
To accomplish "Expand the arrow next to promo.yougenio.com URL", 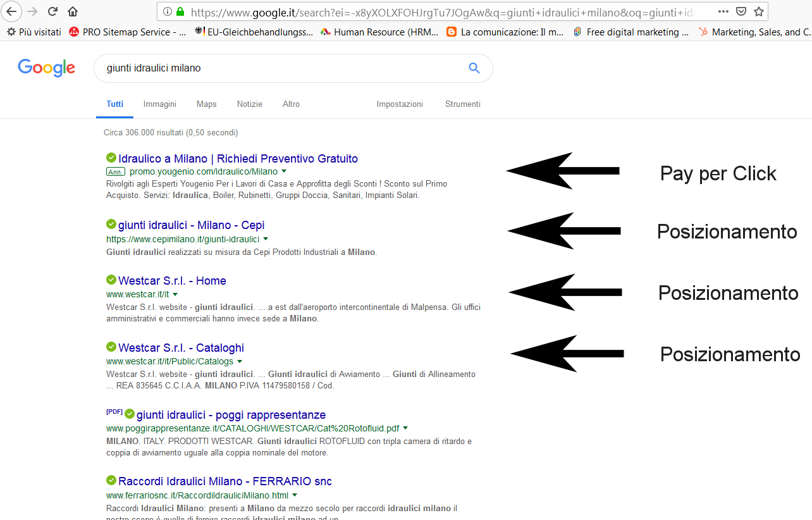I will [x=285, y=171].
